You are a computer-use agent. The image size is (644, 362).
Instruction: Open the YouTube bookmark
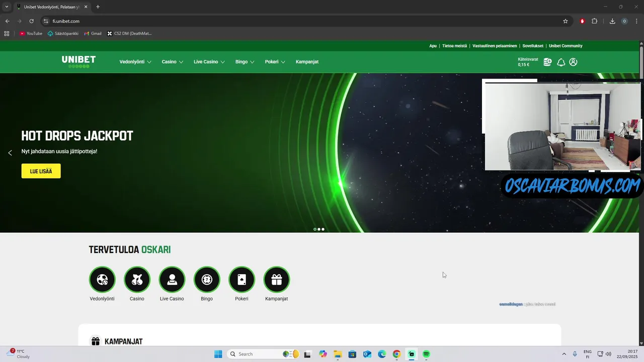(x=31, y=34)
